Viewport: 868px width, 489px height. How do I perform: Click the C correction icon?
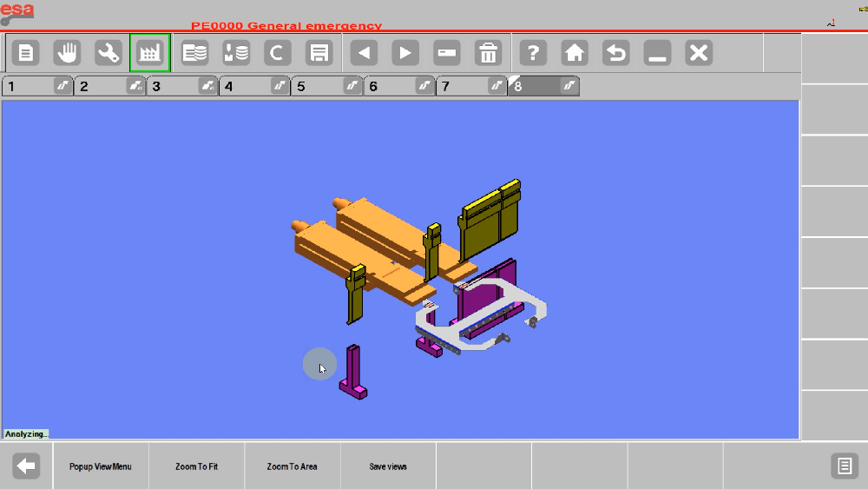(x=278, y=53)
